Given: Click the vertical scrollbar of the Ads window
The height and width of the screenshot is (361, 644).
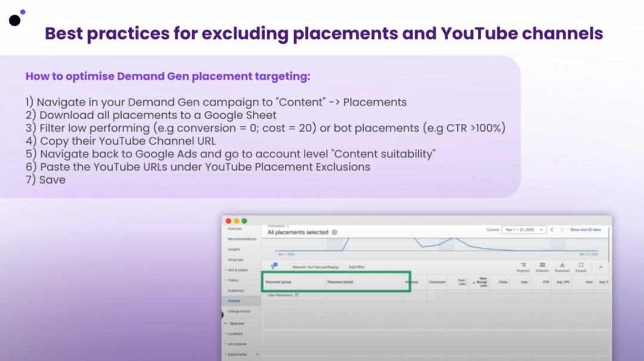Looking at the screenshot, I should coord(609,244).
